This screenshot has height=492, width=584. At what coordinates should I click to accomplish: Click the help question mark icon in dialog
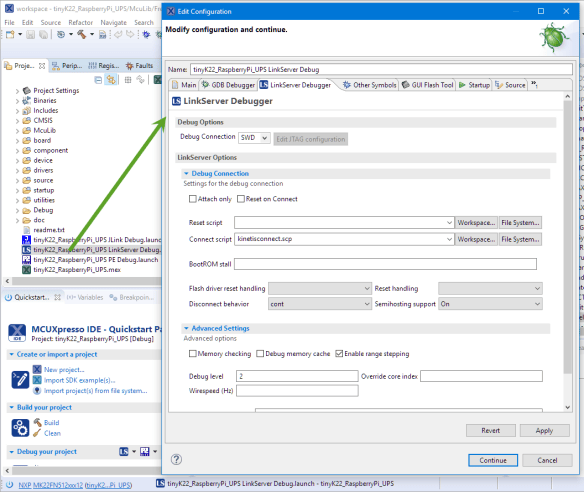(176, 460)
